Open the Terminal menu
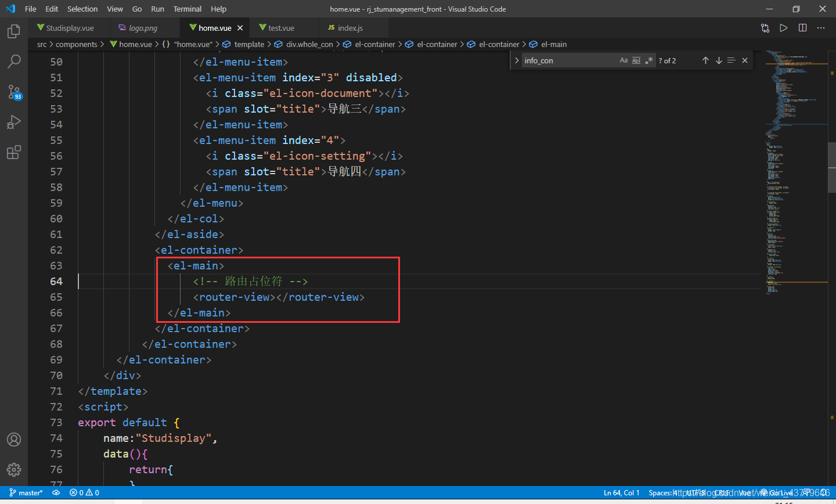The image size is (836, 504). point(188,9)
